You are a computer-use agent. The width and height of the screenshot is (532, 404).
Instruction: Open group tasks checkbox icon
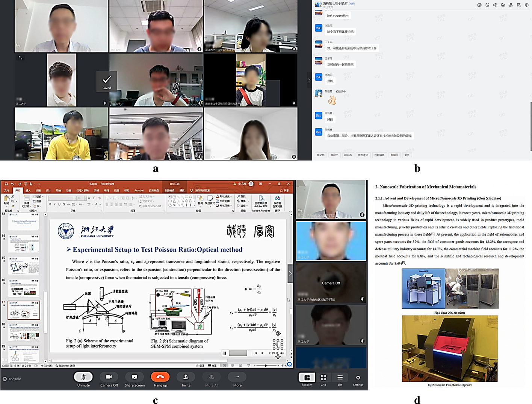[x=487, y=5]
